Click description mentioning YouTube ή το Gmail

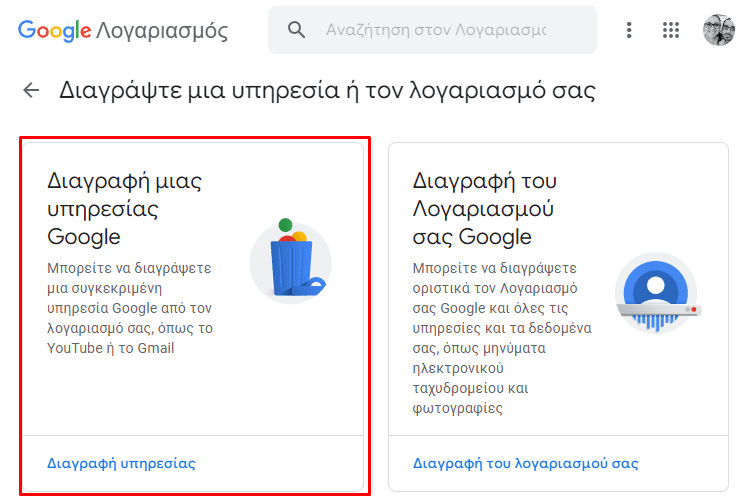click(130, 308)
